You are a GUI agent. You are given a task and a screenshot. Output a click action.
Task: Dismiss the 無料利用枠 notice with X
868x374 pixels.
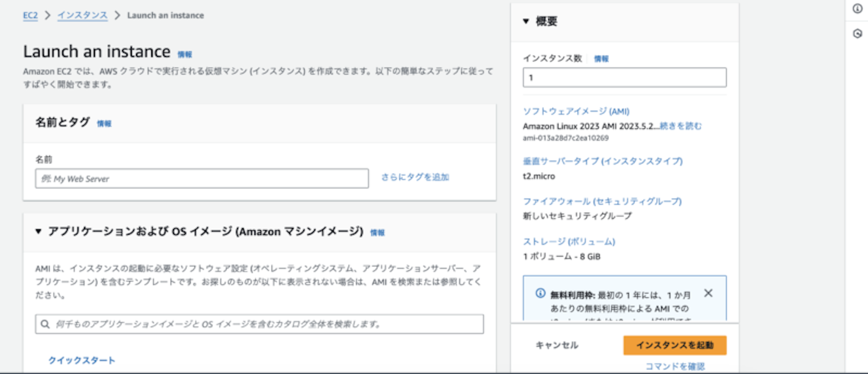click(x=708, y=293)
